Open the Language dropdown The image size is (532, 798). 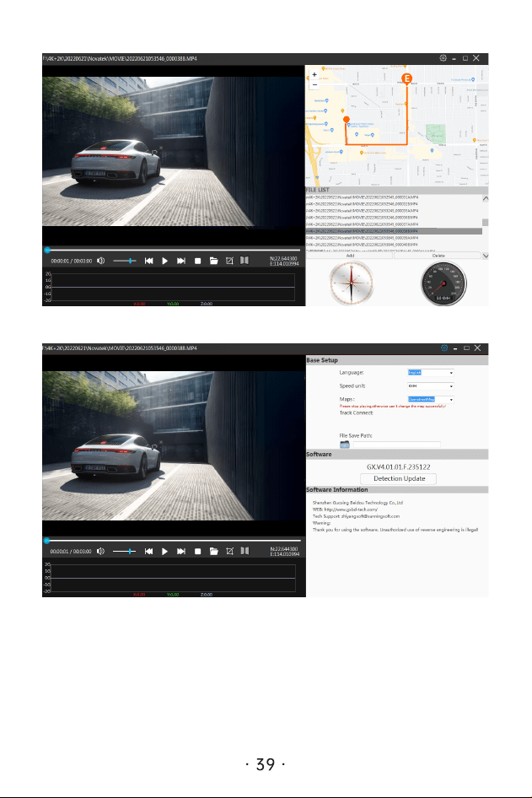(430, 373)
